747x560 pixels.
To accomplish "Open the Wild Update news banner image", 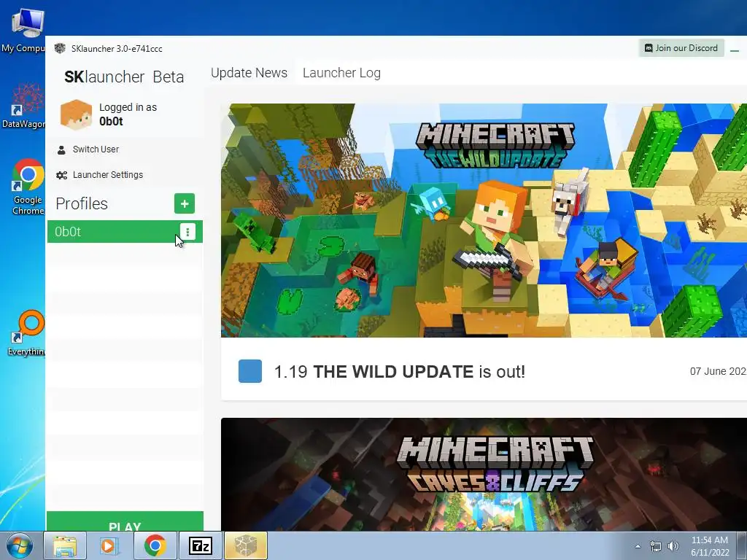I will tap(484, 220).
